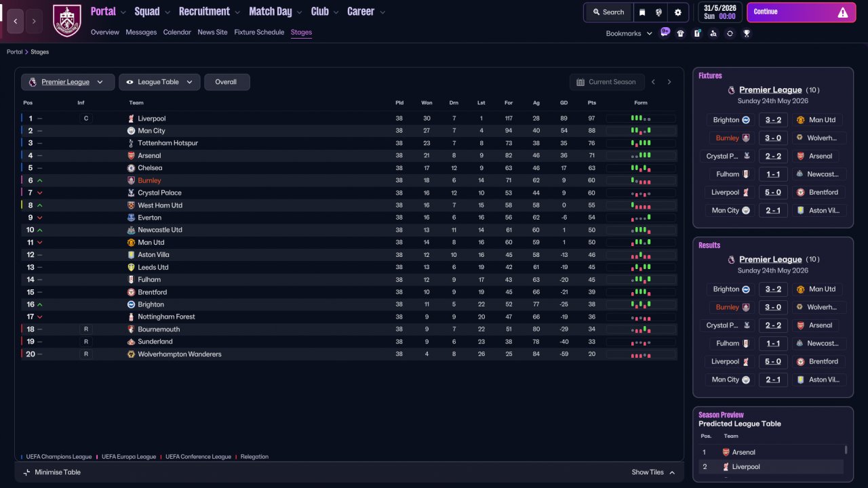868x488 pixels.
Task: Click the circular arrows shortcut icon
Action: [730, 33]
